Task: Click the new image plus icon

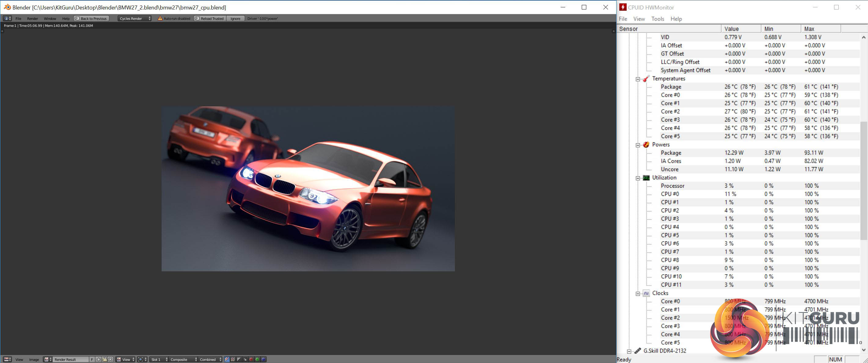Action: pyautogui.click(x=98, y=359)
